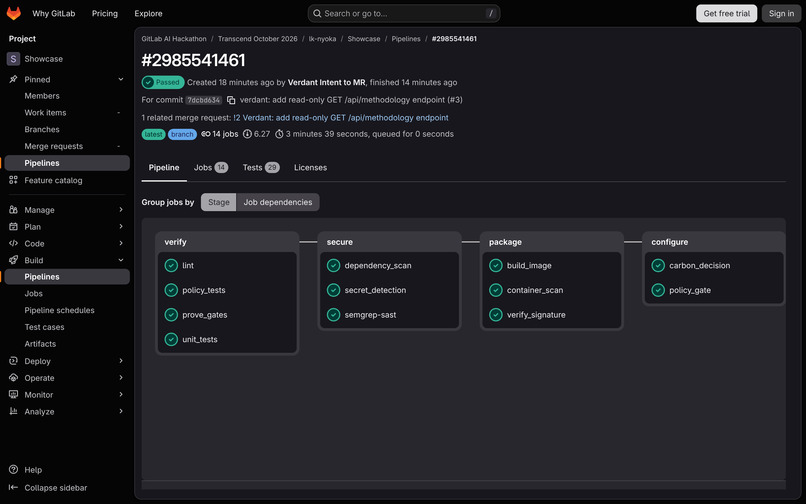Click the Search or go to field
Screen dimensions: 806x504
(404, 13)
